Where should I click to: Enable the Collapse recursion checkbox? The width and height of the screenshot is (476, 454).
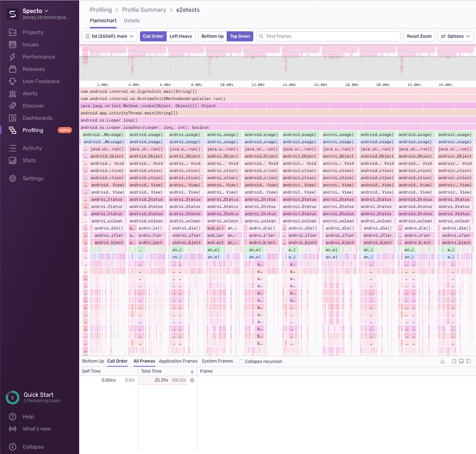[x=241, y=362]
